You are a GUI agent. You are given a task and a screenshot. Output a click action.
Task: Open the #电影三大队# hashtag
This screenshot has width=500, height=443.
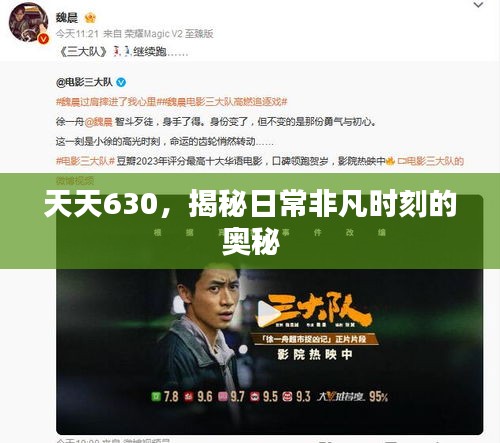[85, 161]
